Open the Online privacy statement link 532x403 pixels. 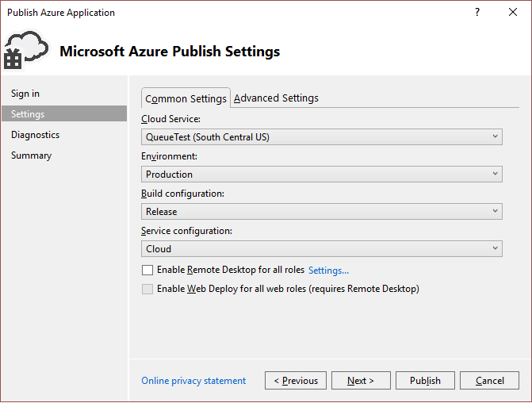(x=193, y=381)
